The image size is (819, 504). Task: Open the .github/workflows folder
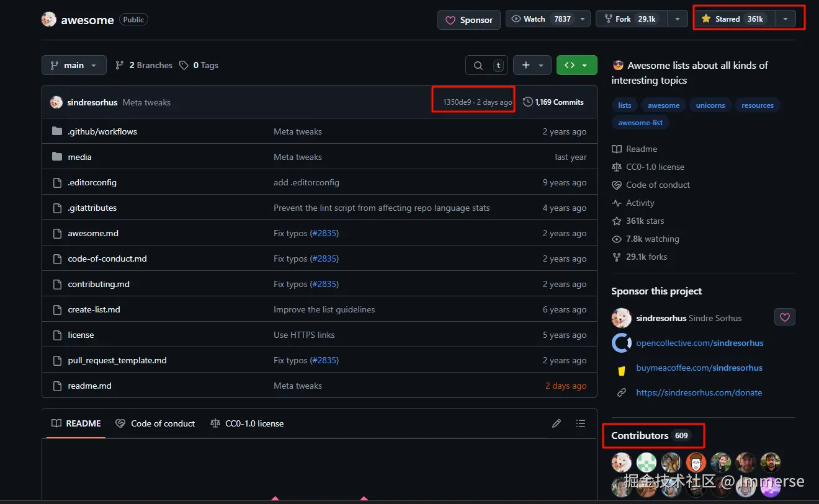102,131
